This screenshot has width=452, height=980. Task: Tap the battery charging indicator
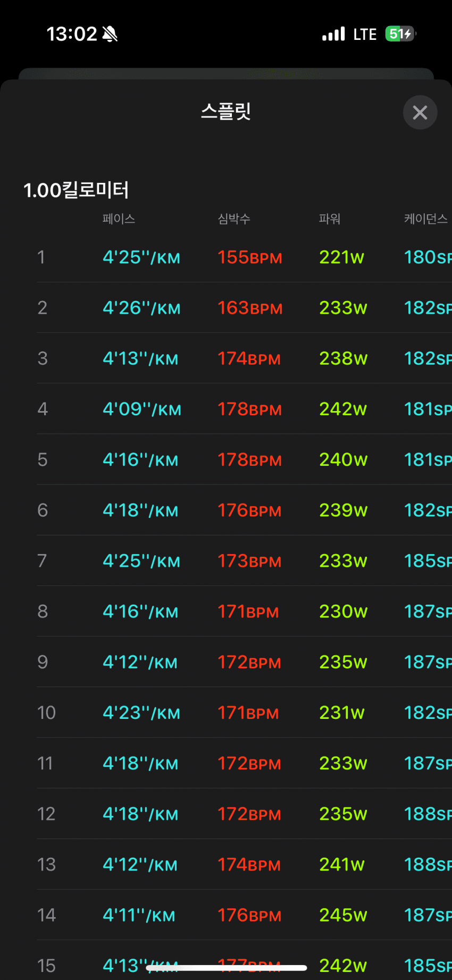coord(400,34)
